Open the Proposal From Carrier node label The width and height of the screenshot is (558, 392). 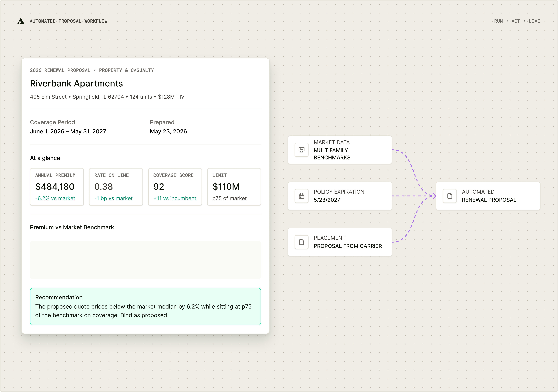(348, 246)
